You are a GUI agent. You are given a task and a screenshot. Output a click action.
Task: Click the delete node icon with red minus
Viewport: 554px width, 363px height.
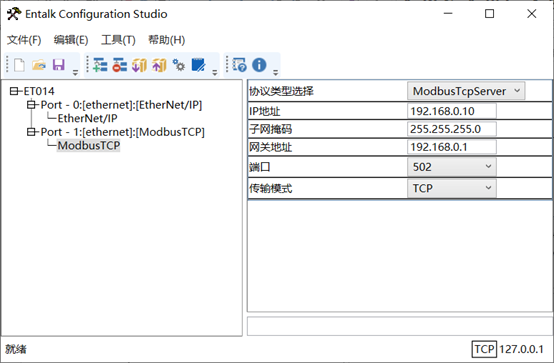point(120,65)
